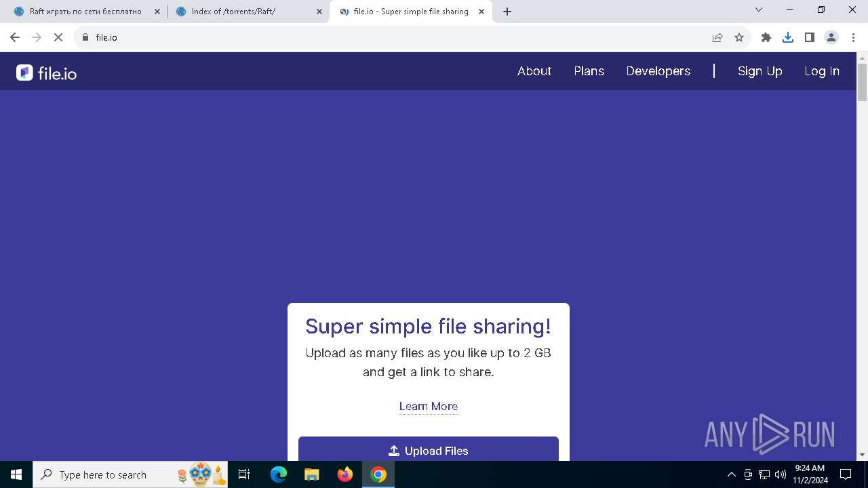This screenshot has width=868, height=488.
Task: Switch to the Index of /torrents/Raft/ tab
Action: coord(248,12)
